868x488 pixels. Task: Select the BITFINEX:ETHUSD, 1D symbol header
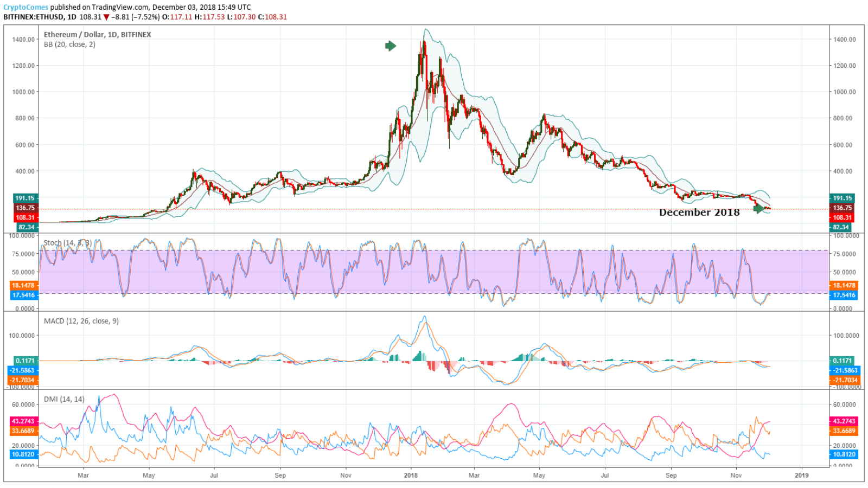coord(40,17)
